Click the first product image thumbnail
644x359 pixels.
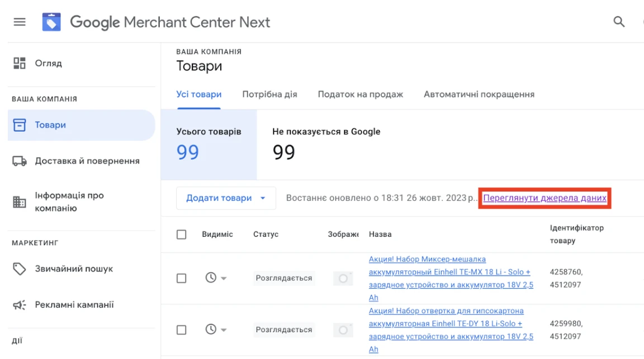(x=343, y=277)
